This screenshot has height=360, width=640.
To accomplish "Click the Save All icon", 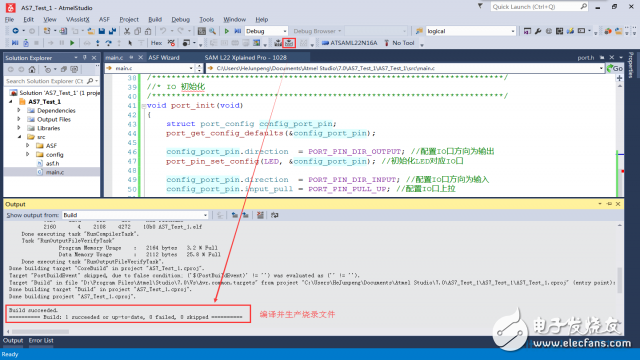I will pos(112,31).
